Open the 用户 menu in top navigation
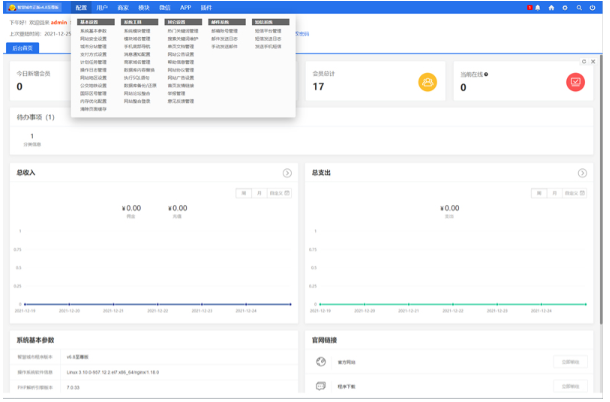Screen dimensions: 610x402 coord(102,7)
